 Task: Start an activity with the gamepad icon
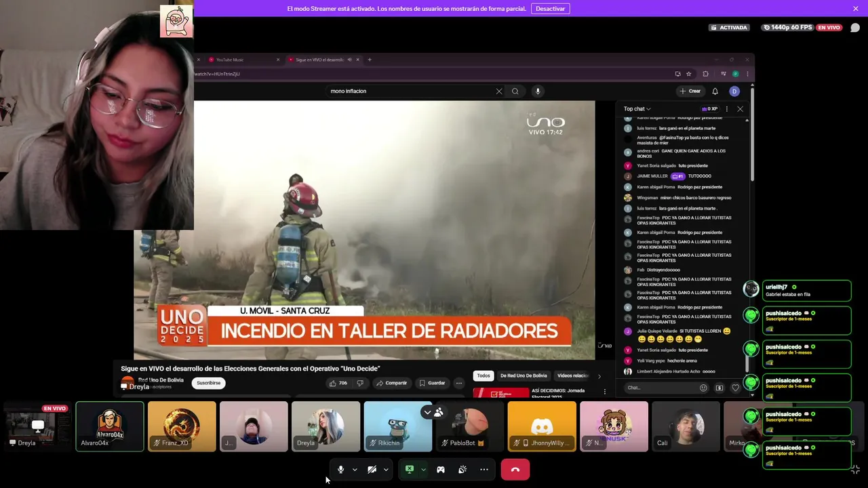point(441,470)
